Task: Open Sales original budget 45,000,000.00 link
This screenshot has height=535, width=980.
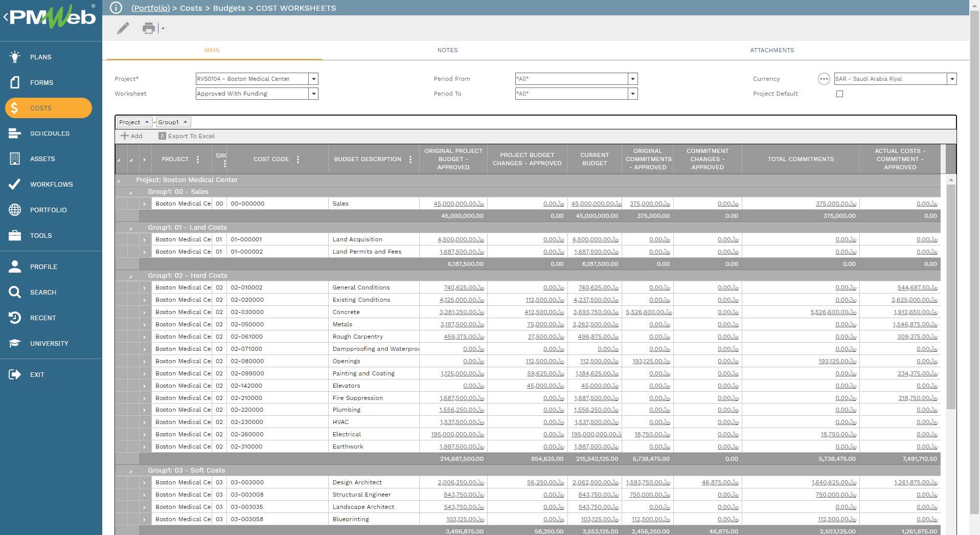Action: pyautogui.click(x=459, y=204)
